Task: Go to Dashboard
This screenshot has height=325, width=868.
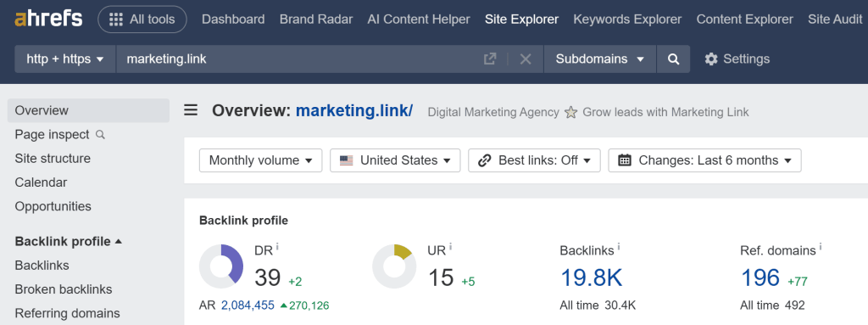Action: tap(233, 20)
